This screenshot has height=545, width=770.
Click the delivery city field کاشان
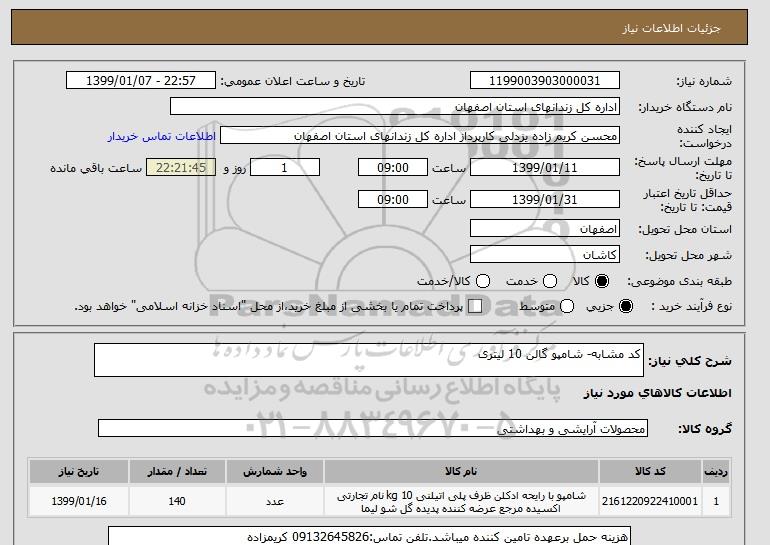[x=545, y=254]
